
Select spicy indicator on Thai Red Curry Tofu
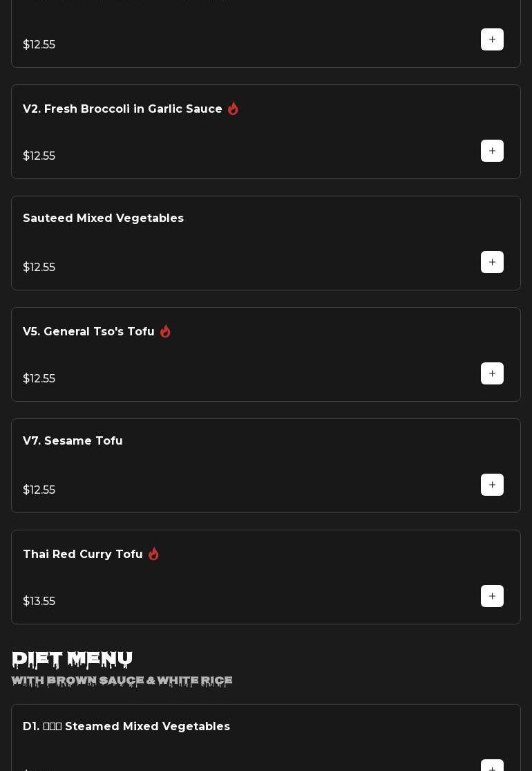pos(153,555)
